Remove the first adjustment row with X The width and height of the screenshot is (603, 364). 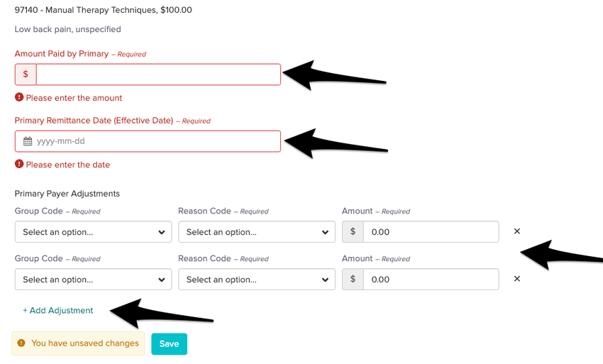click(517, 231)
